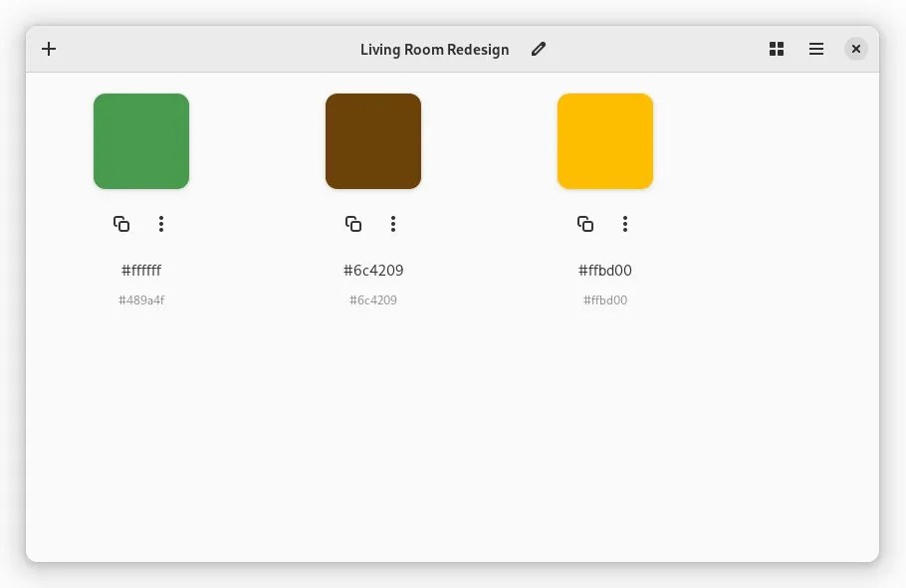The image size is (906, 588).
Task: Click the #ffbd00 hex label below the yellow swatch
Action: click(x=605, y=270)
